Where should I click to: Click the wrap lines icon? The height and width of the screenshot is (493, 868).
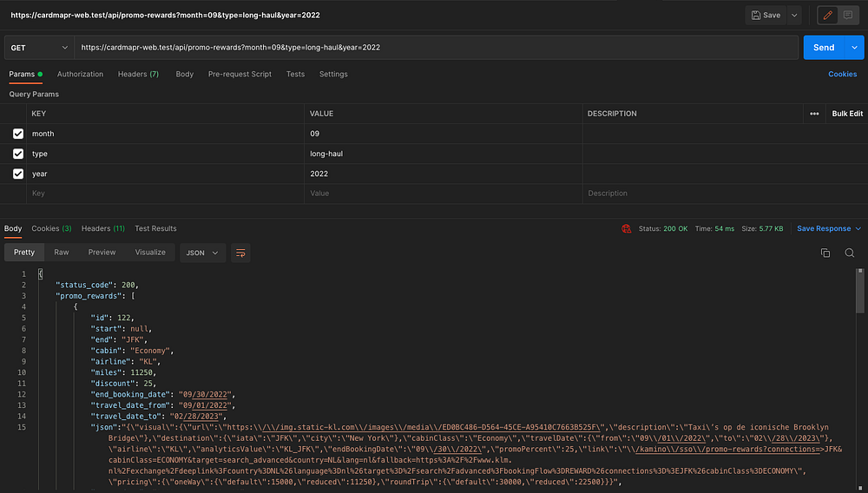coord(240,253)
